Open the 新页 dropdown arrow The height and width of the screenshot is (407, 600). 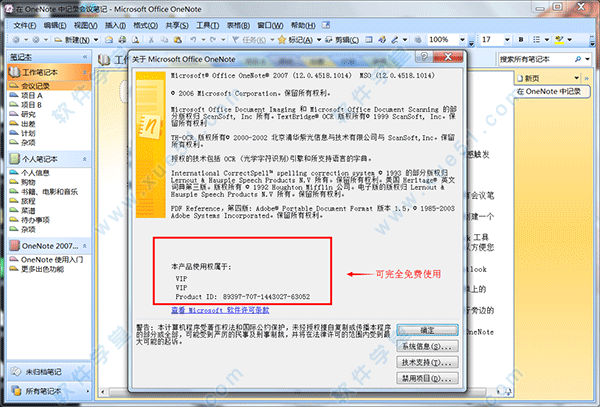[576, 78]
